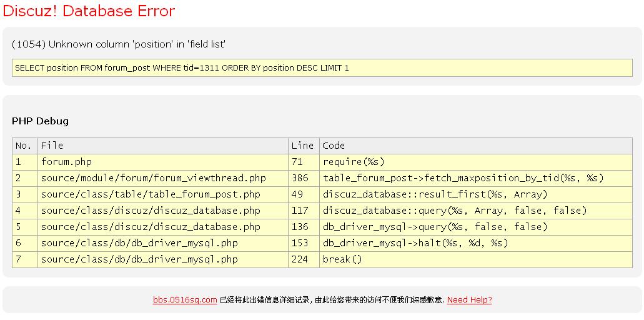The image size is (644, 320).
Task: Click the Line column header
Action: [302, 146]
